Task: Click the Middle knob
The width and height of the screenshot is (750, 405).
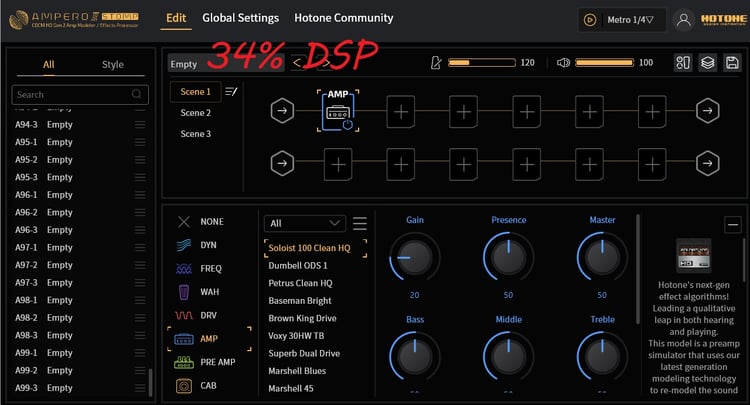Action: [508, 357]
